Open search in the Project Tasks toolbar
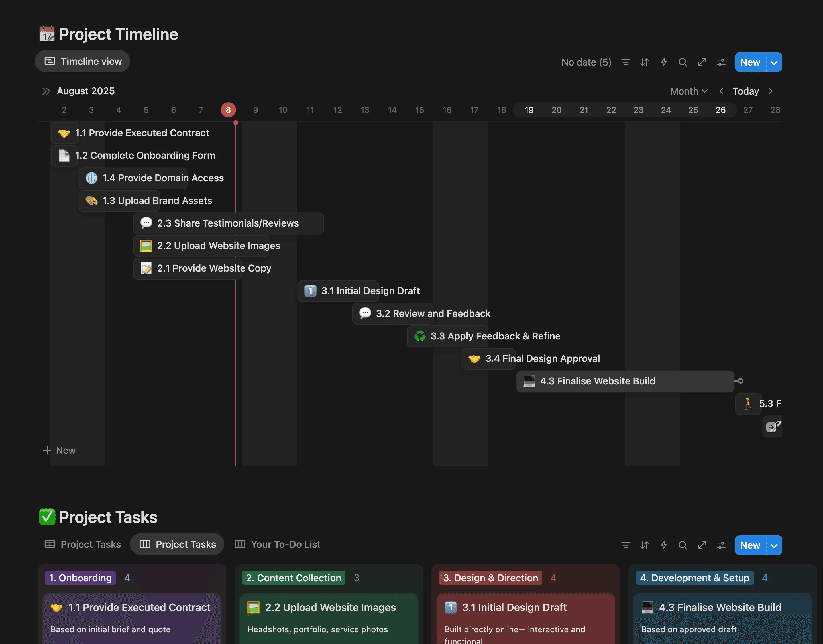The width and height of the screenshot is (823, 644). tap(683, 545)
